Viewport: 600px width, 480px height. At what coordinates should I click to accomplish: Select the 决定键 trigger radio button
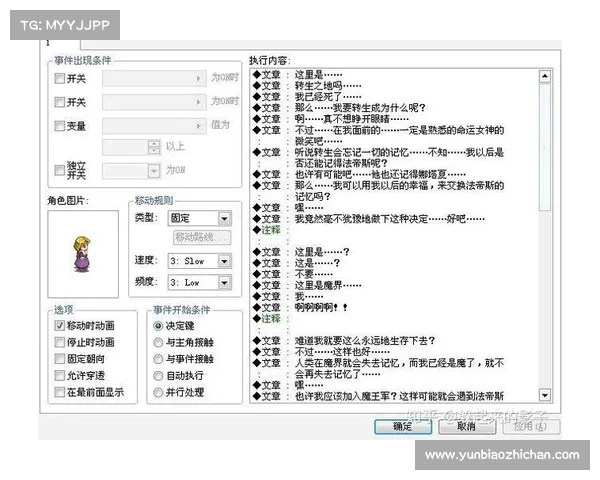157,326
